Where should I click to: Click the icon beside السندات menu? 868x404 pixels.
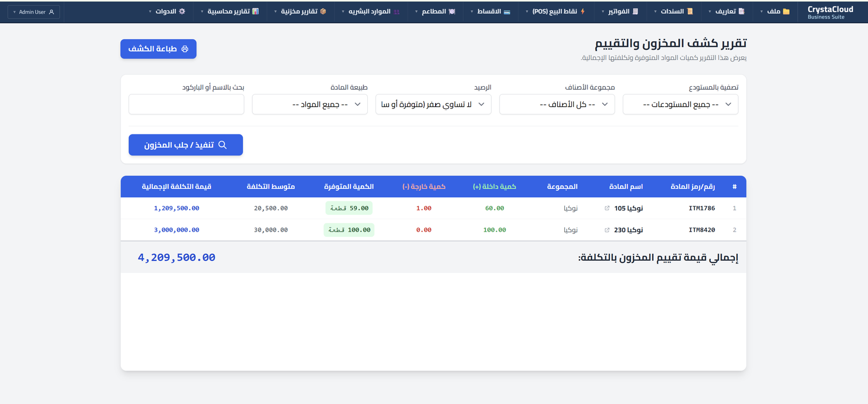(x=690, y=11)
